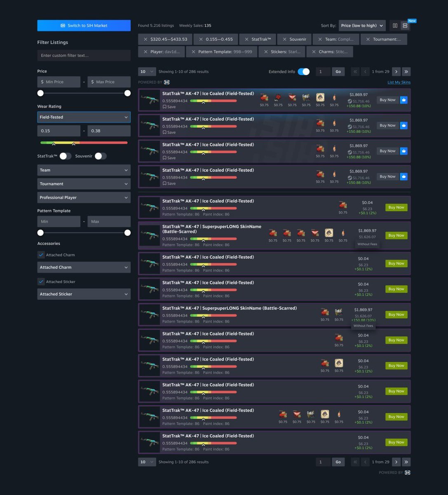Go to last page using bottom double-arrow
Image resolution: width=448 pixels, height=495 pixels.
pos(406,462)
